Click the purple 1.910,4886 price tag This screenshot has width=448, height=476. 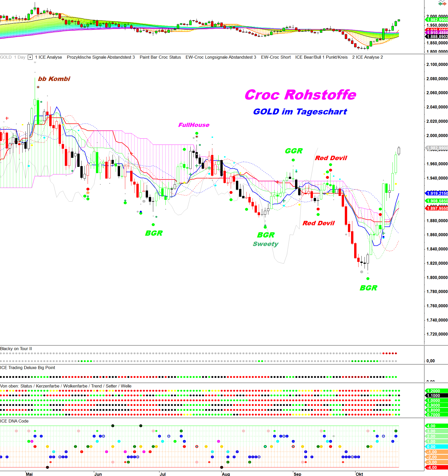tap(437, 33)
